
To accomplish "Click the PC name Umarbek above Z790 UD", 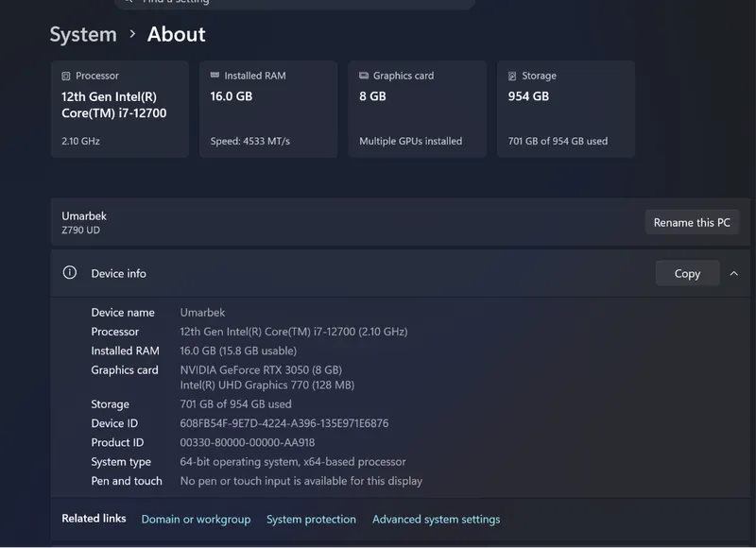I will click(84, 216).
